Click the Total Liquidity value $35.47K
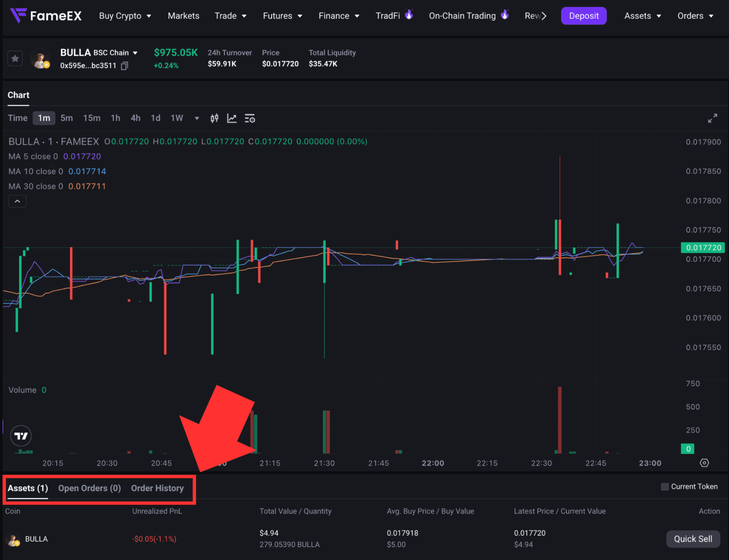This screenshot has height=560, width=729. pos(323,64)
